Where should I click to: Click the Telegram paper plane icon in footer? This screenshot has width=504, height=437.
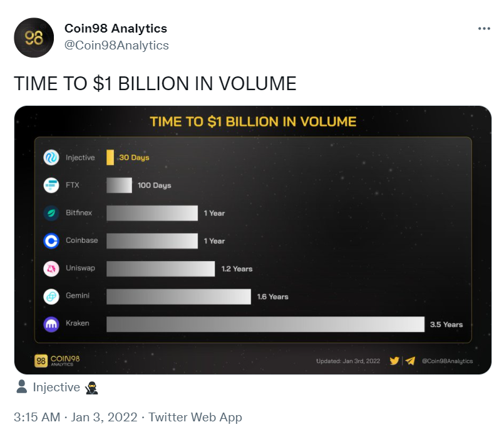(x=410, y=361)
